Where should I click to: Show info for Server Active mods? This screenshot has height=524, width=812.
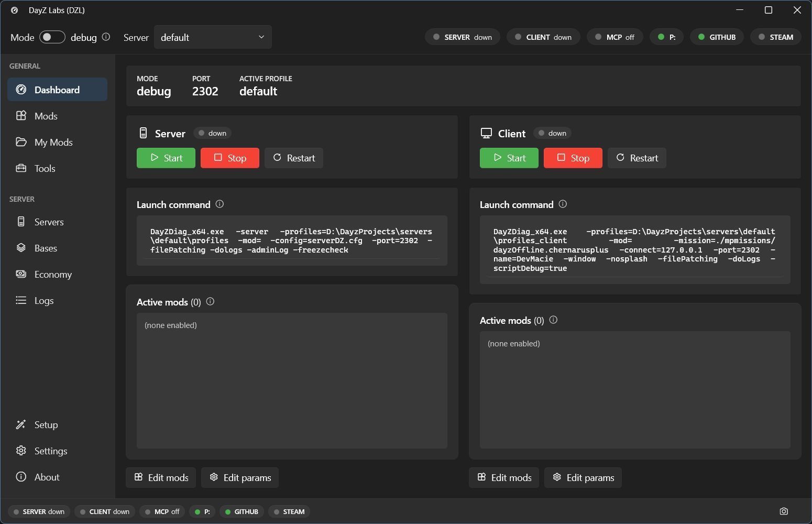coord(210,301)
